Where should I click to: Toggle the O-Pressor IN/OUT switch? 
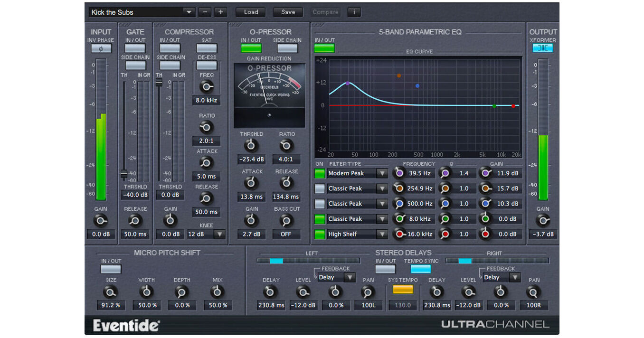[x=251, y=47]
